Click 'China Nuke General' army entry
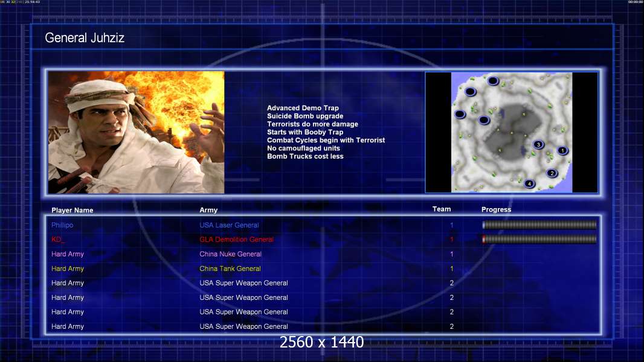 [230, 254]
